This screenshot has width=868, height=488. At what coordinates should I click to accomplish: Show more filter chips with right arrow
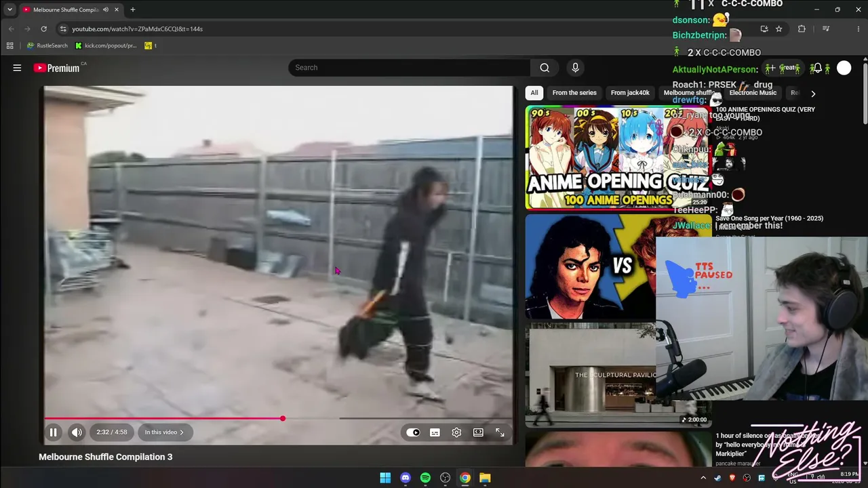[813, 94]
